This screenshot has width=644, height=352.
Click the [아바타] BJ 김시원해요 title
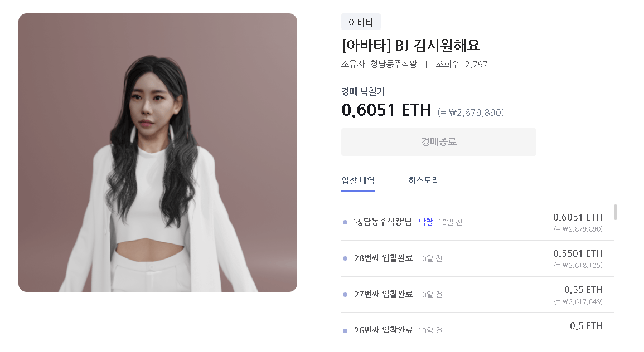click(411, 45)
